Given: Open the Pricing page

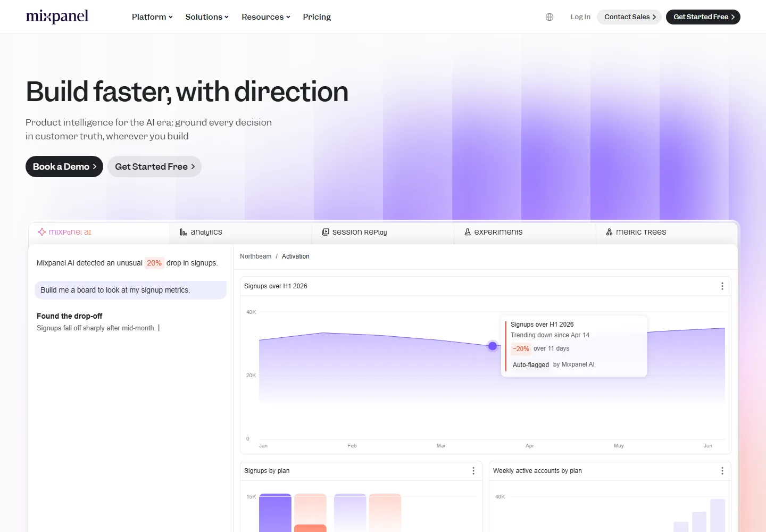Looking at the screenshot, I should coord(317,17).
